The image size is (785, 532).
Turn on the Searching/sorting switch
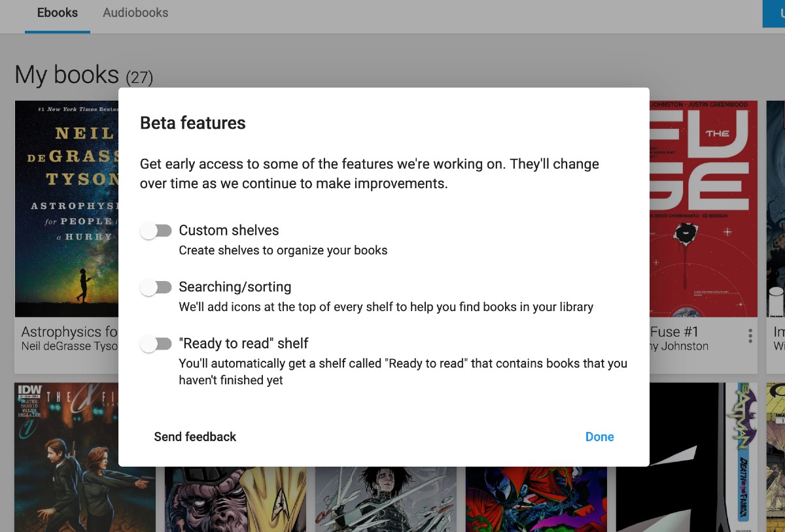click(156, 288)
